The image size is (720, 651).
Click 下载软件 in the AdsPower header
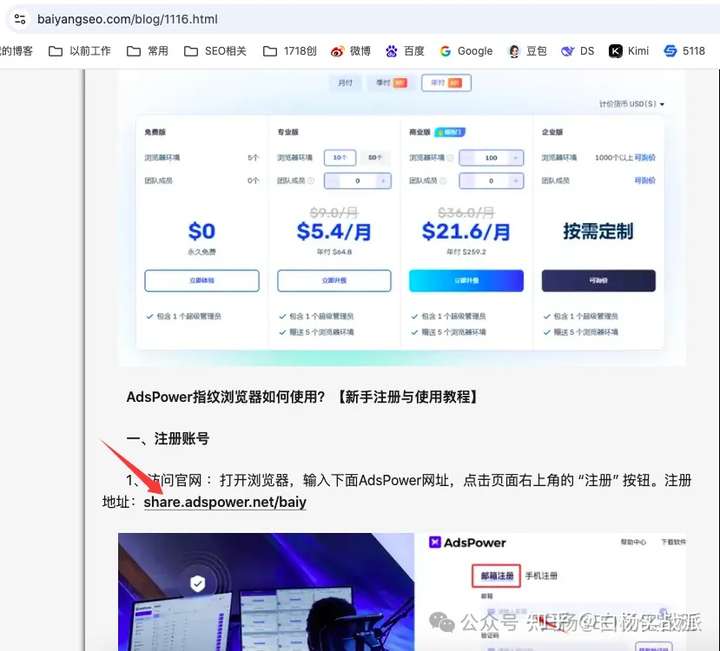(674, 542)
